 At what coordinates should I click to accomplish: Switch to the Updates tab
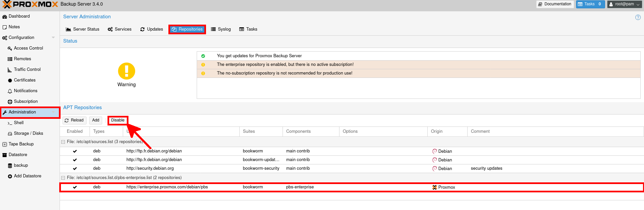pyautogui.click(x=151, y=29)
